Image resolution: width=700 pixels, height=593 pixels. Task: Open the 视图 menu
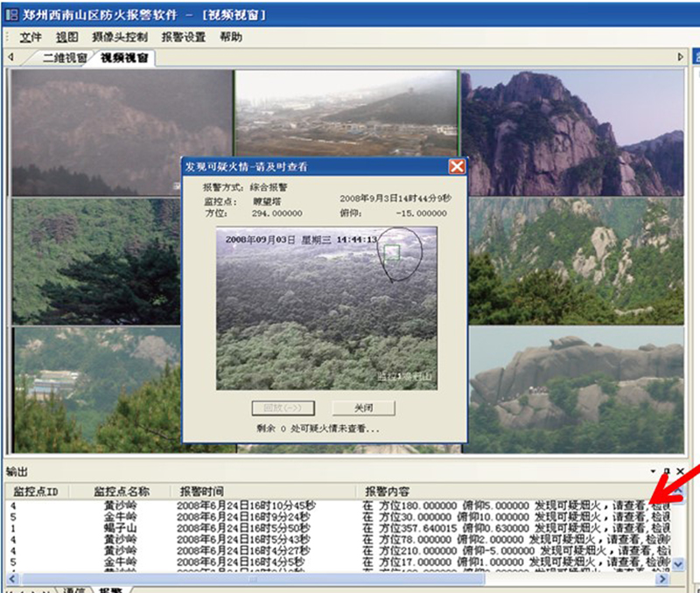(67, 38)
